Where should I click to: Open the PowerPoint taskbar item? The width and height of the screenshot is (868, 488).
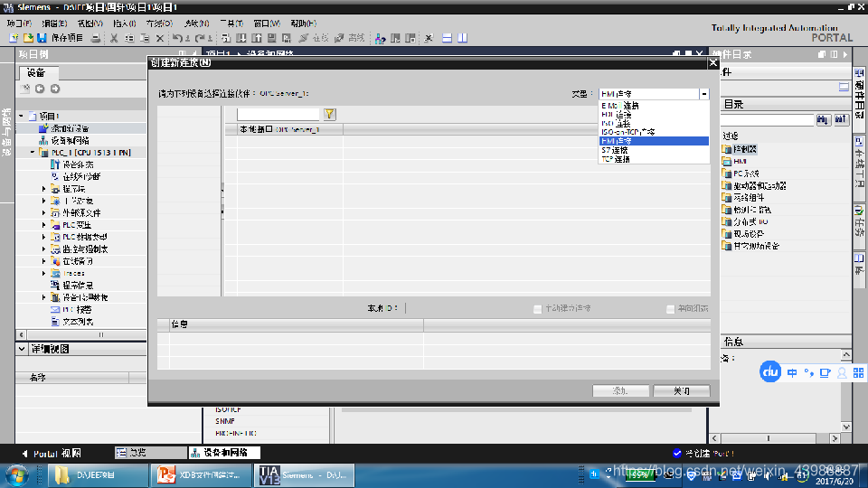pos(201,475)
